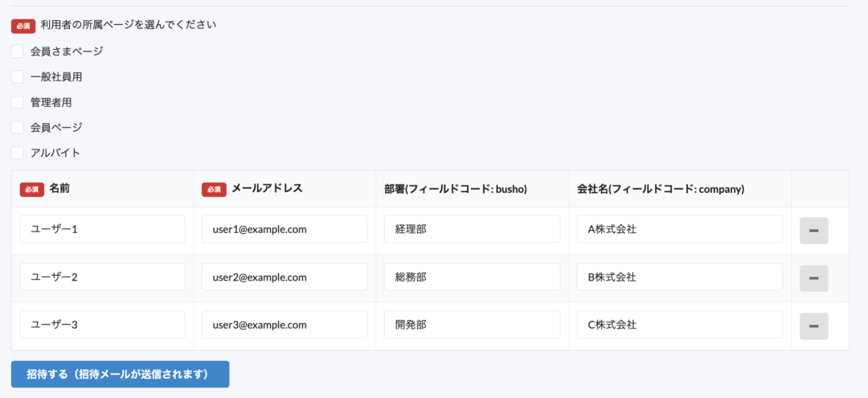The width and height of the screenshot is (868, 398).
Task: Edit the user1@example.com email field
Action: pyautogui.click(x=285, y=229)
